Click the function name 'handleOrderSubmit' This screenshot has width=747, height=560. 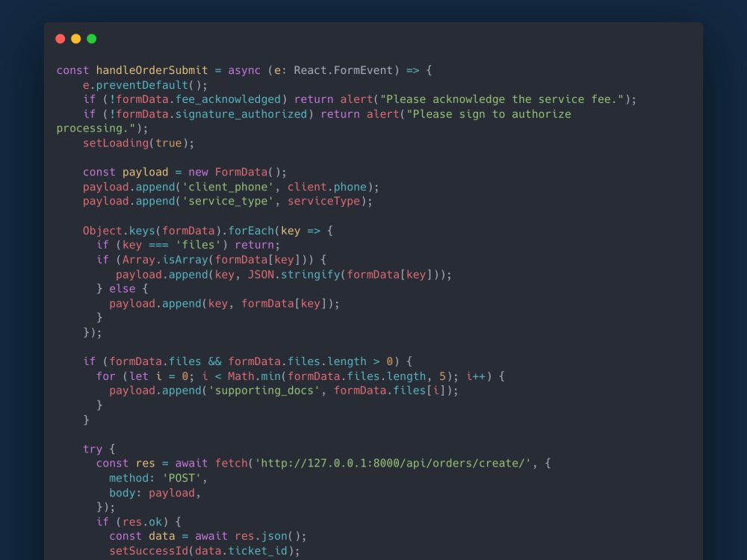pos(152,70)
